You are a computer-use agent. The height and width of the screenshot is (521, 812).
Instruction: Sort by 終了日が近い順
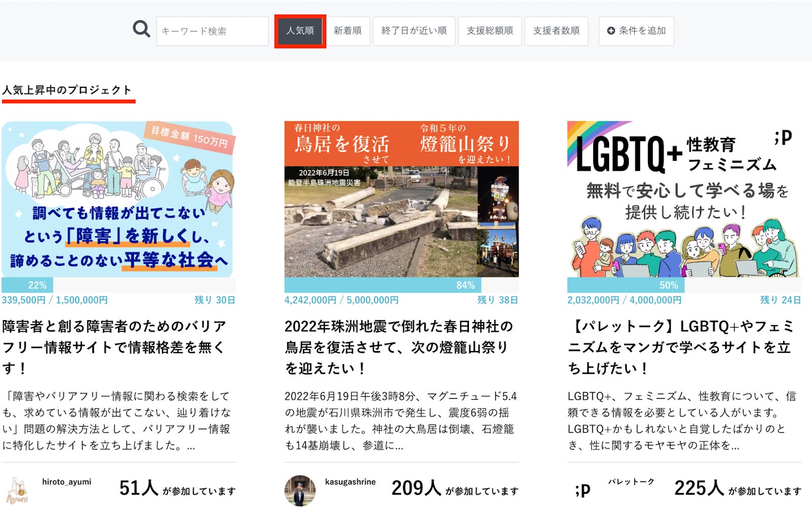click(414, 31)
